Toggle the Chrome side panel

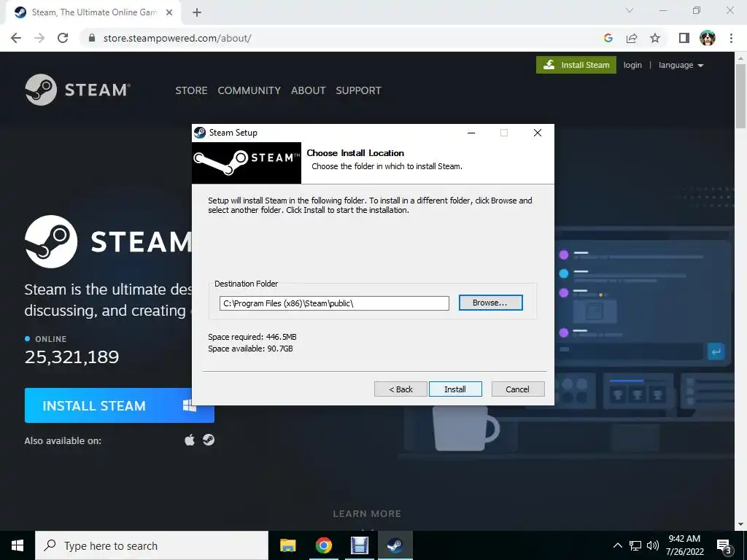pyautogui.click(x=684, y=38)
